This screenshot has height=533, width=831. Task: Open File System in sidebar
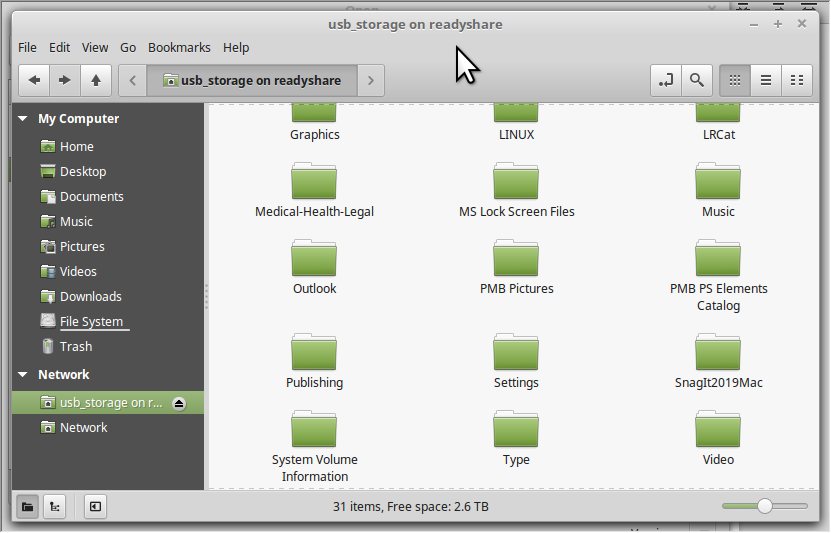[x=108, y=322]
